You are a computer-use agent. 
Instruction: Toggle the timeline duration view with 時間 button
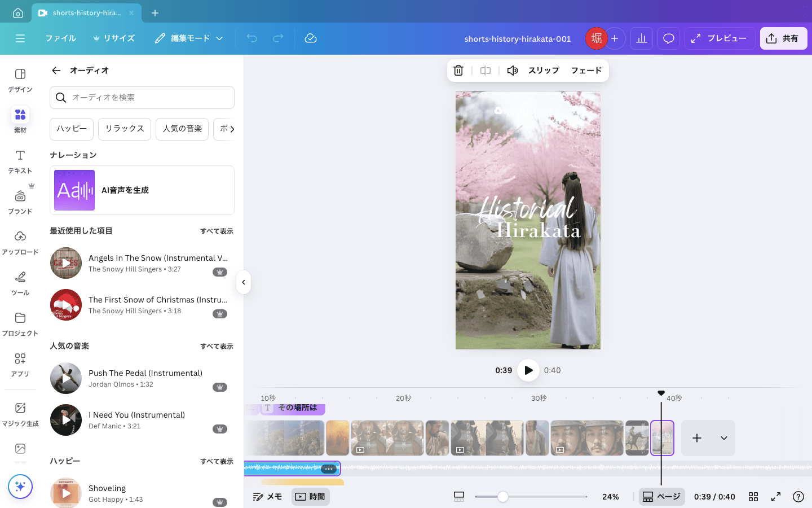(x=310, y=496)
